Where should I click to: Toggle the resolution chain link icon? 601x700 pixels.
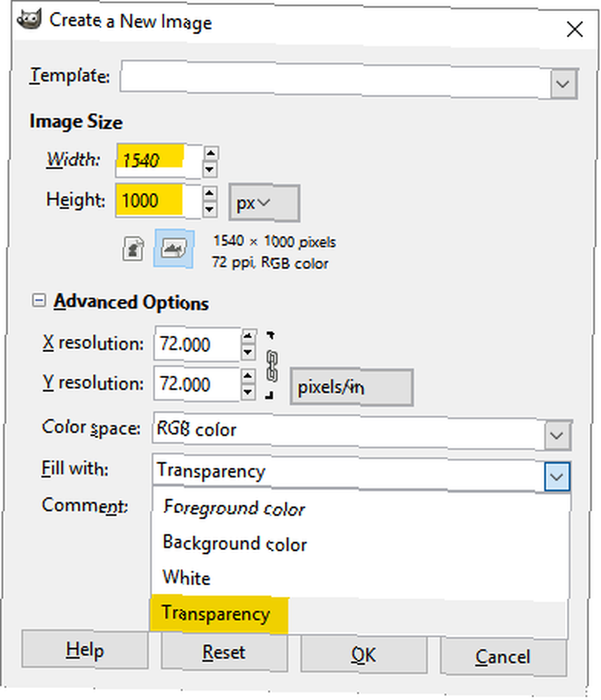tap(271, 366)
